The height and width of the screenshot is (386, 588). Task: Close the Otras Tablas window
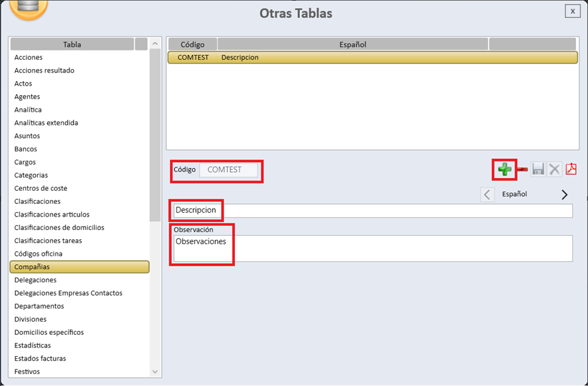coord(572,11)
